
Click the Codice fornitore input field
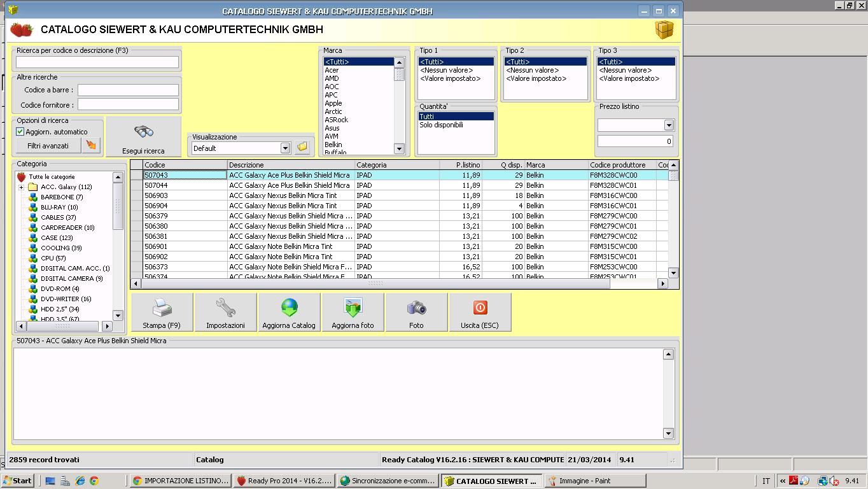click(128, 104)
